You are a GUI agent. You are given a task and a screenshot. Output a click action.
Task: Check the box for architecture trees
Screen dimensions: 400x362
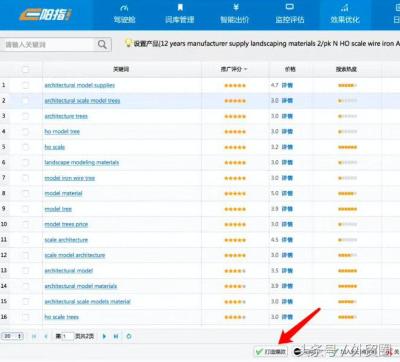tap(25, 116)
